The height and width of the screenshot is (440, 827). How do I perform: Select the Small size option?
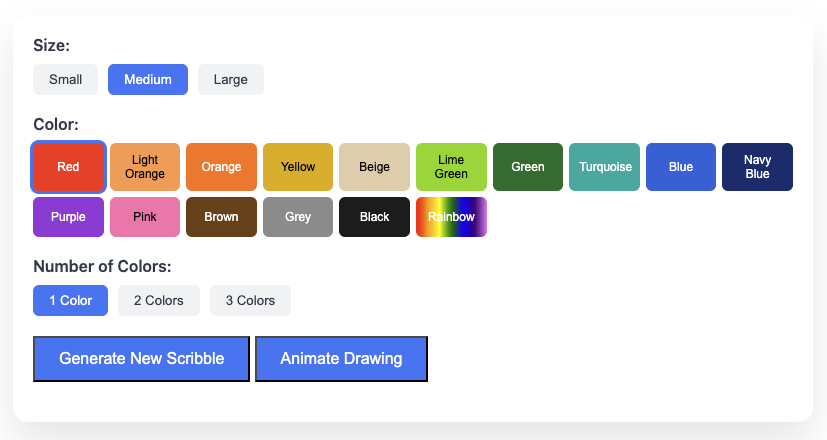[65, 80]
